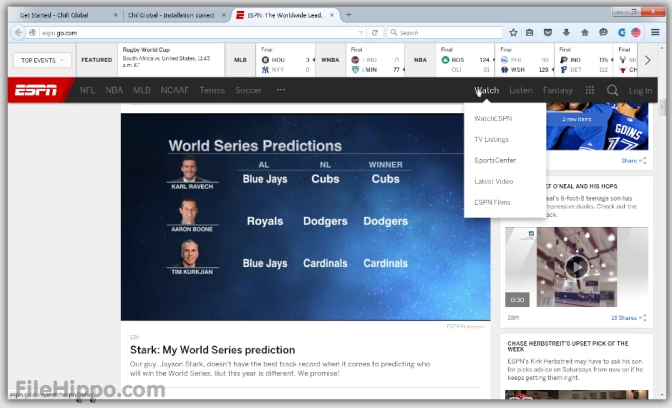Image resolution: width=672 pixels, height=408 pixels.
Task: Open ESPN apps grid icon
Action: pyautogui.click(x=590, y=90)
